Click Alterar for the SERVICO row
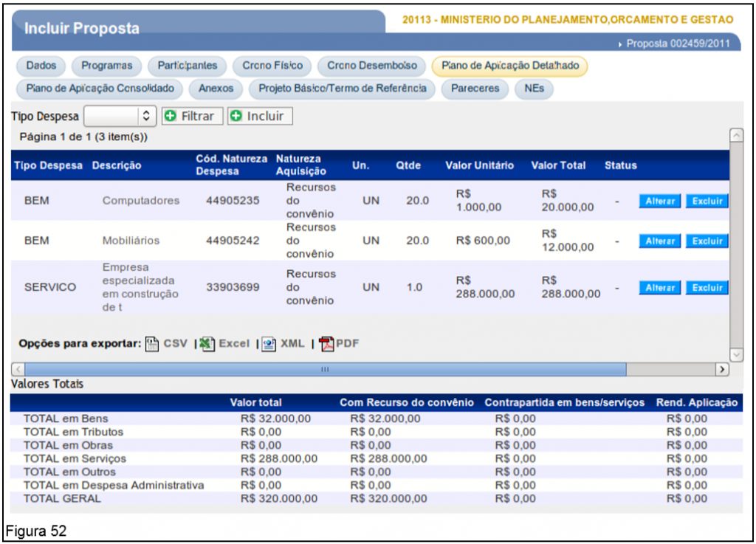The height and width of the screenshot is (544, 756). [660, 288]
